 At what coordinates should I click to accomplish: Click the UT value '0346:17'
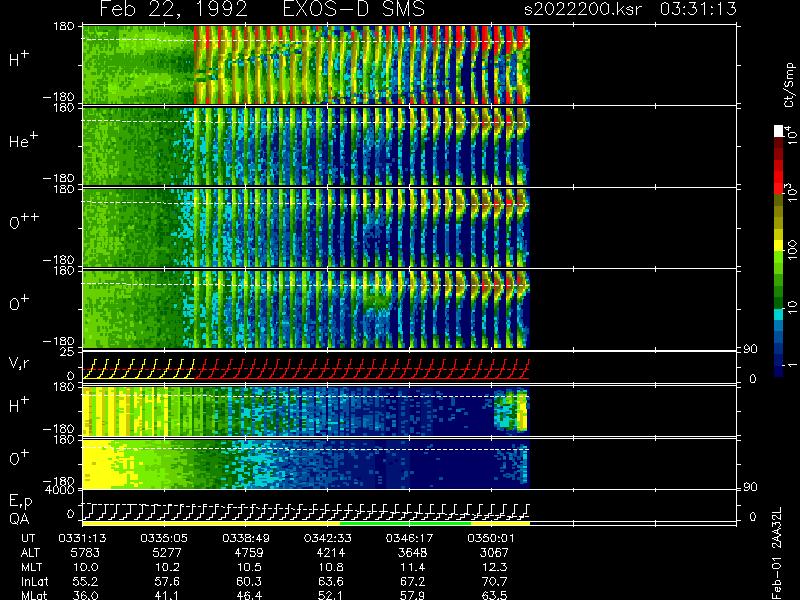point(409,538)
